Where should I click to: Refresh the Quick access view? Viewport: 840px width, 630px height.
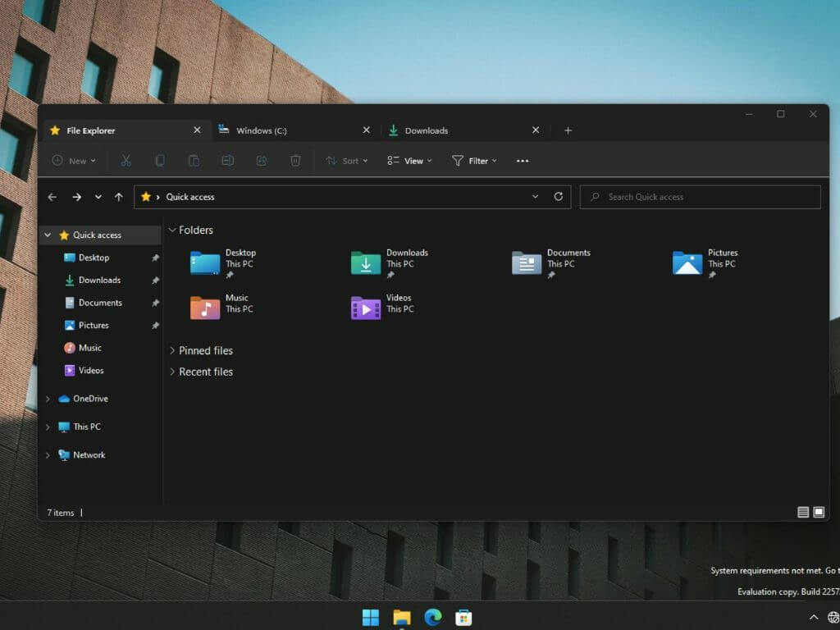pos(558,197)
